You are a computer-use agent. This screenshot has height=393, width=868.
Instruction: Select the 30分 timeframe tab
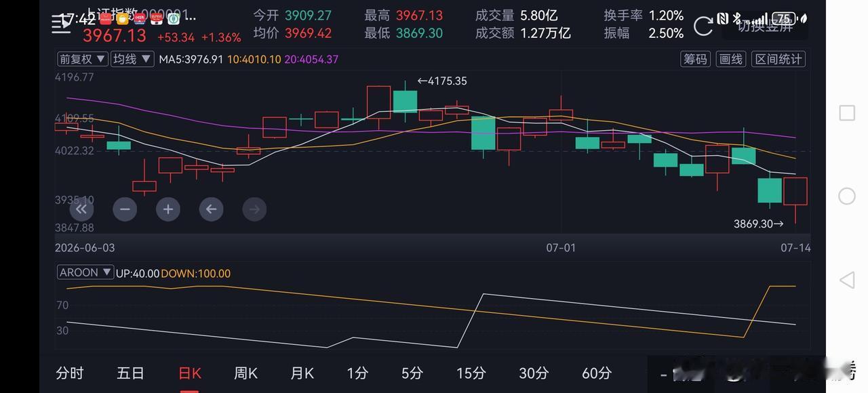[x=534, y=373]
